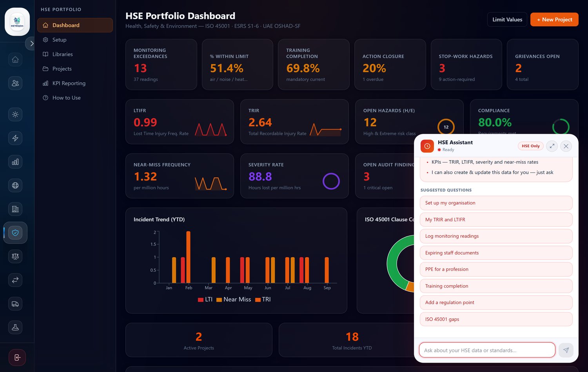The height and width of the screenshot is (372, 588).
Task: Open the truck logistics module icon
Action: pyautogui.click(x=15, y=303)
